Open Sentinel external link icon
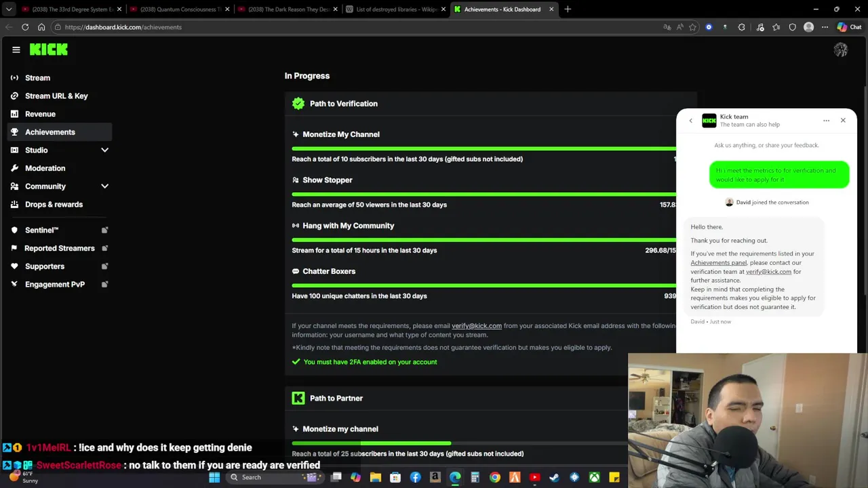 click(104, 230)
